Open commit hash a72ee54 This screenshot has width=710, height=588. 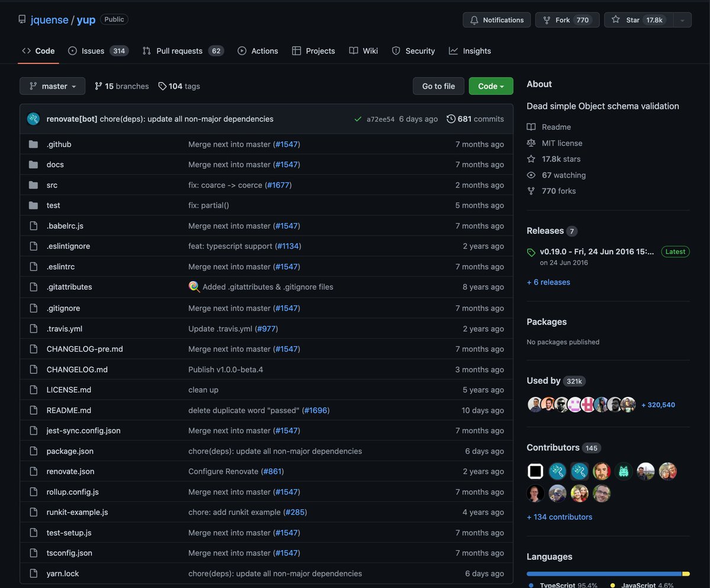(380, 119)
